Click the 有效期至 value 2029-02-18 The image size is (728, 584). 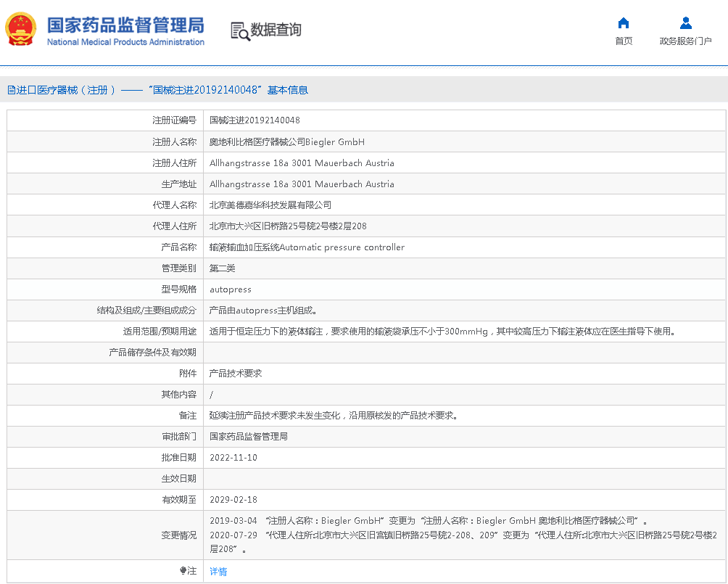click(x=233, y=500)
